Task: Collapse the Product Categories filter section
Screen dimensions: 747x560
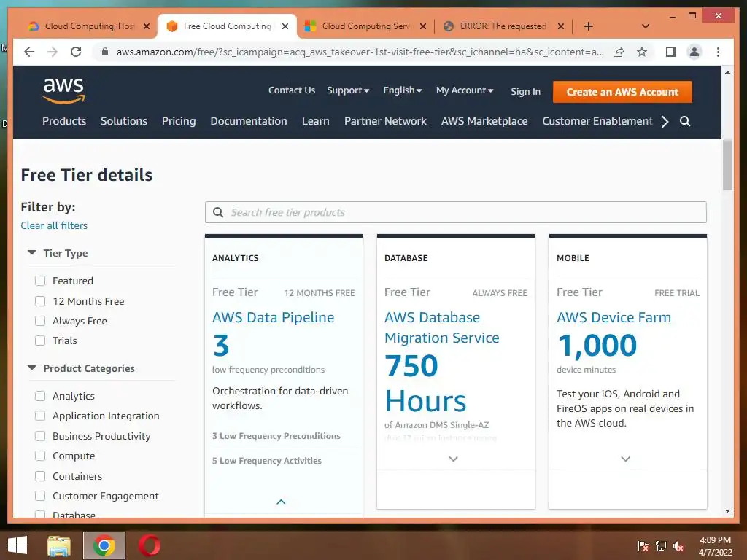Action: click(x=32, y=368)
